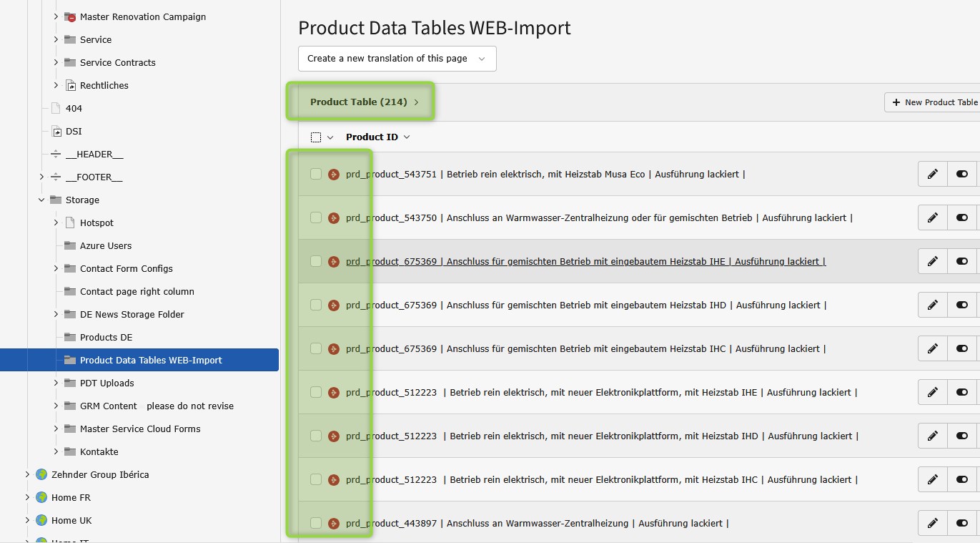Open the translation language dropdown

click(x=397, y=59)
